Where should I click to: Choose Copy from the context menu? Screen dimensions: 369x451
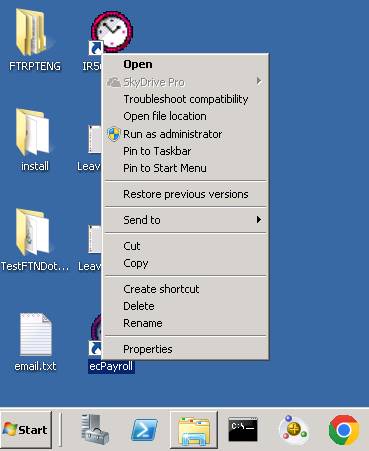tap(185, 263)
